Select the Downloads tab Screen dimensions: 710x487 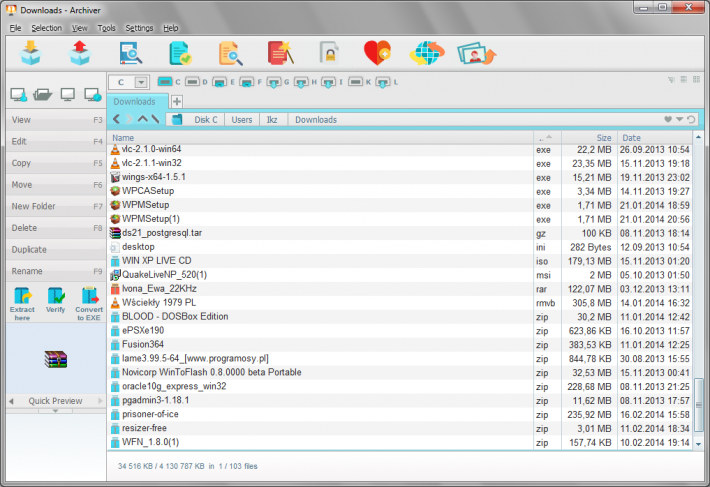coord(137,101)
